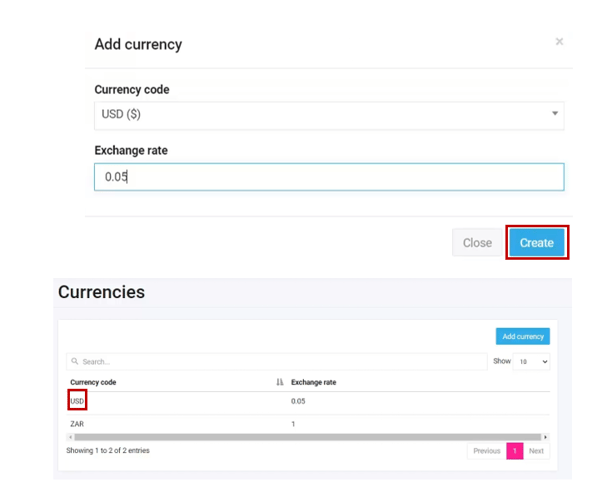
Task: Click the scrollbar right arrow
Action: [546, 437]
